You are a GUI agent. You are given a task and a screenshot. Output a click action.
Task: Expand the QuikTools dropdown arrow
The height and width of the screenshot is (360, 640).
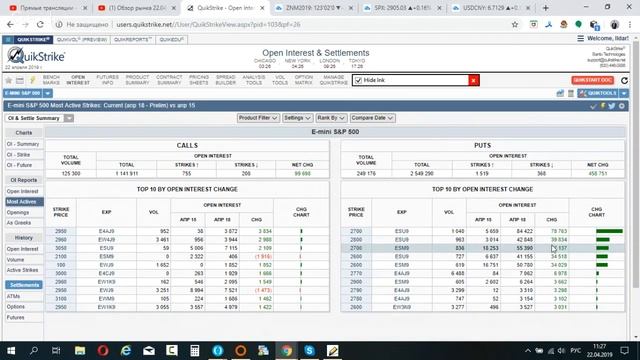(624, 93)
